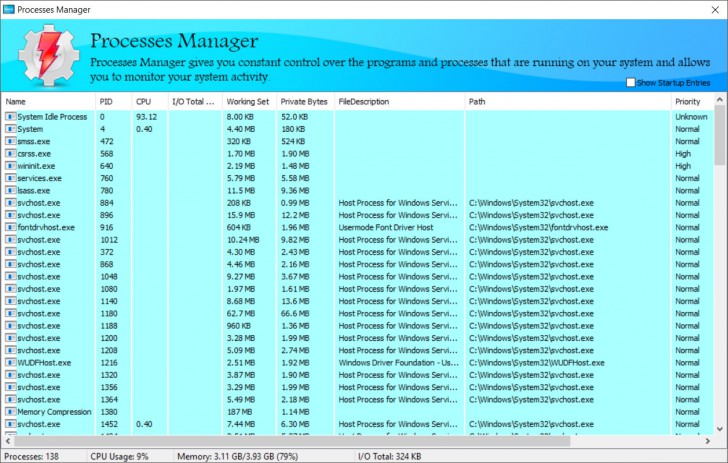
Task: Click the horizontal scrollbar thumb
Action: click(x=292, y=441)
